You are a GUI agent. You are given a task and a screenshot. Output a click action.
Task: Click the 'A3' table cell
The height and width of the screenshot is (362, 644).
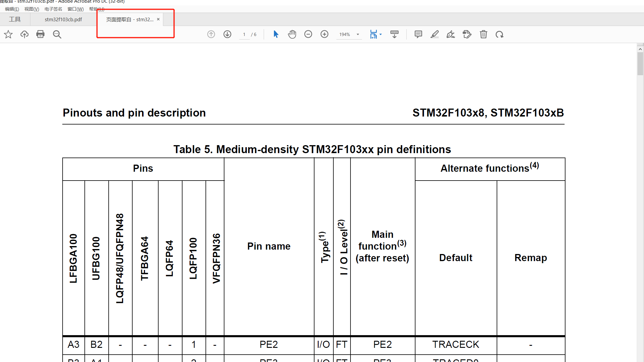coord(74,345)
